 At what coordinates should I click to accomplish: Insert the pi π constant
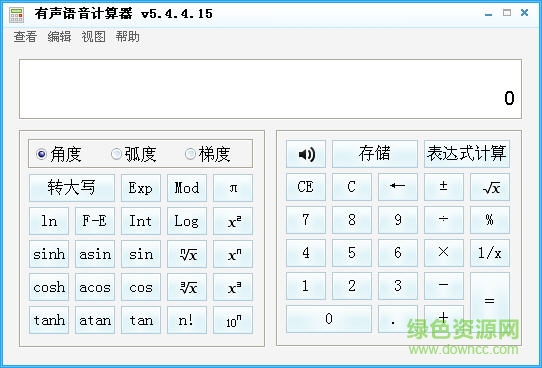pos(233,188)
